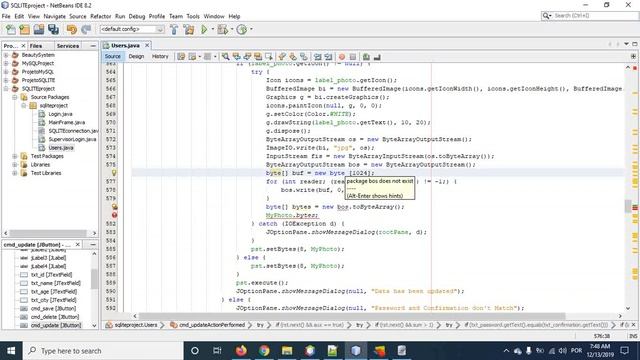Click the Build Project hammer icon
This screenshot has height=360, width=640.
tap(174, 29)
